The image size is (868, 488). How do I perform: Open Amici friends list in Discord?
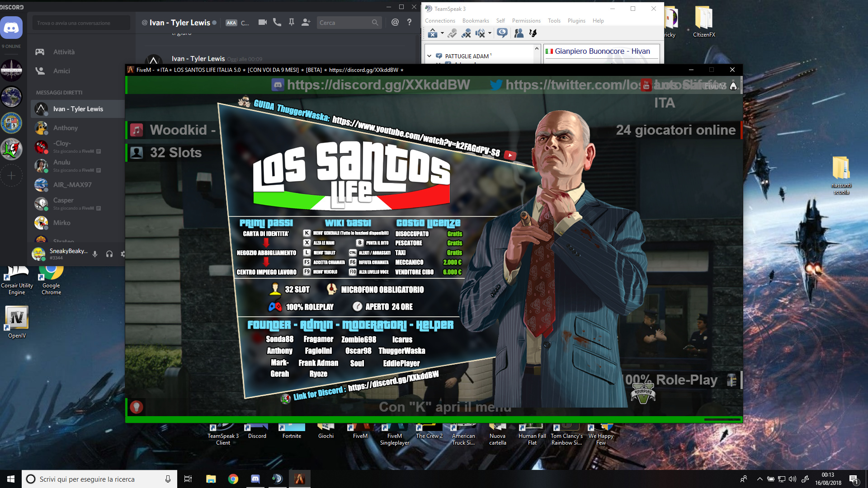77,71
